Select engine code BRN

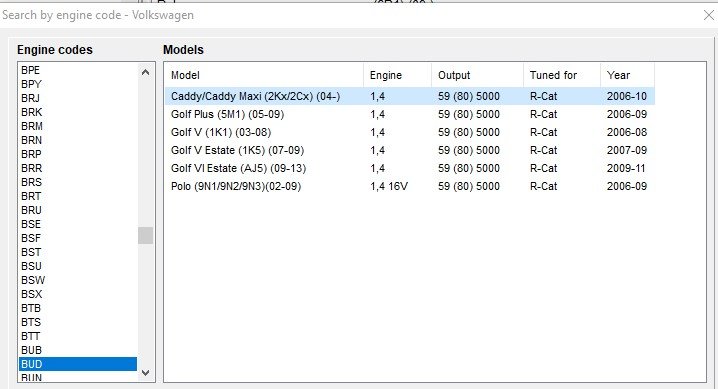tap(78, 140)
